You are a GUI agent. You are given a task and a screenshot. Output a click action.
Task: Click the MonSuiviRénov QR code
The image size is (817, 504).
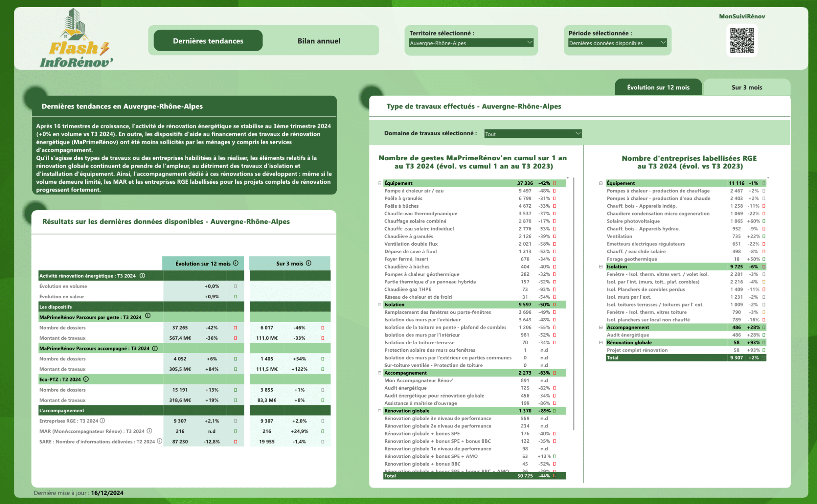742,40
